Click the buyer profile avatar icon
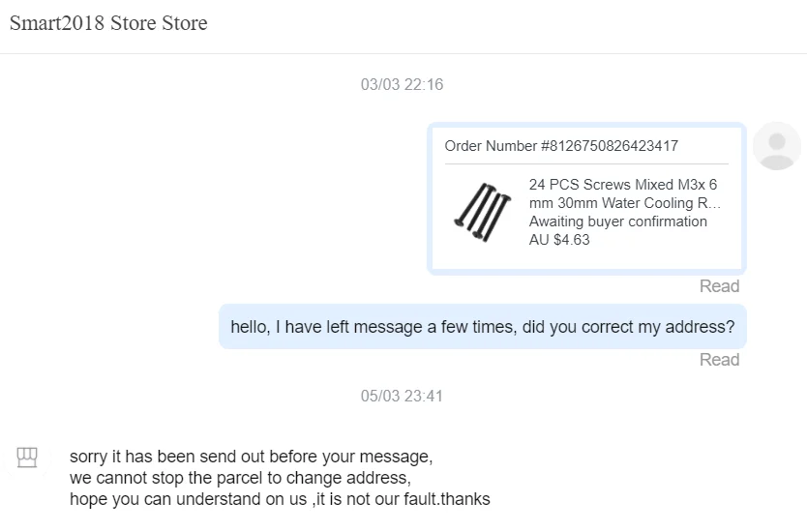Screen dimensions: 807x532 tap(776, 146)
